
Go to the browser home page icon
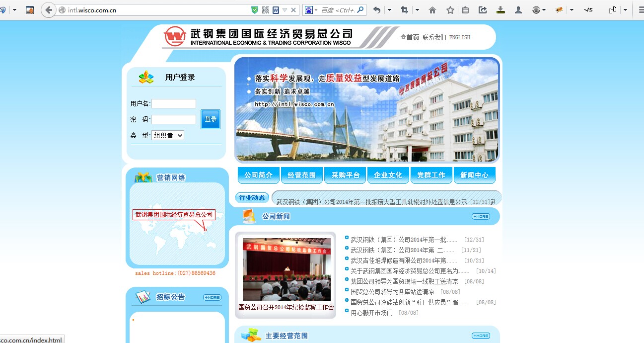coord(432,10)
